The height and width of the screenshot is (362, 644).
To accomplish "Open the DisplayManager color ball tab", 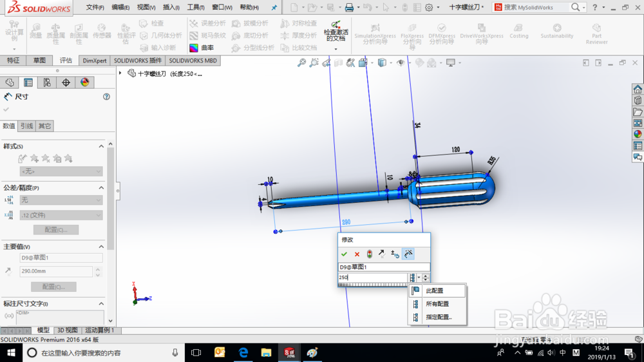I will coord(84,82).
